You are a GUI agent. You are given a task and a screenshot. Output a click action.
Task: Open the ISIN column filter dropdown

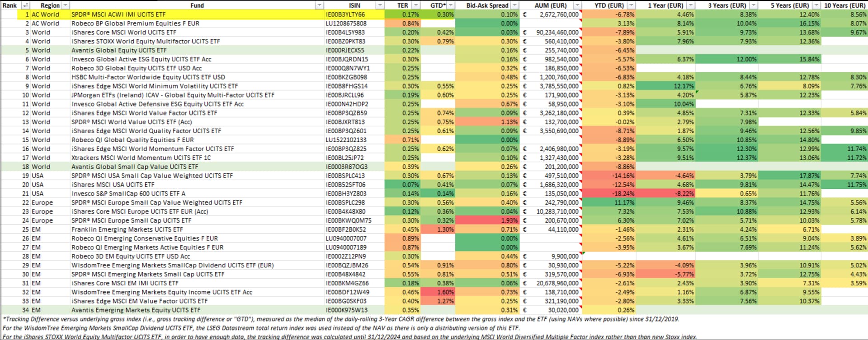[380, 5]
